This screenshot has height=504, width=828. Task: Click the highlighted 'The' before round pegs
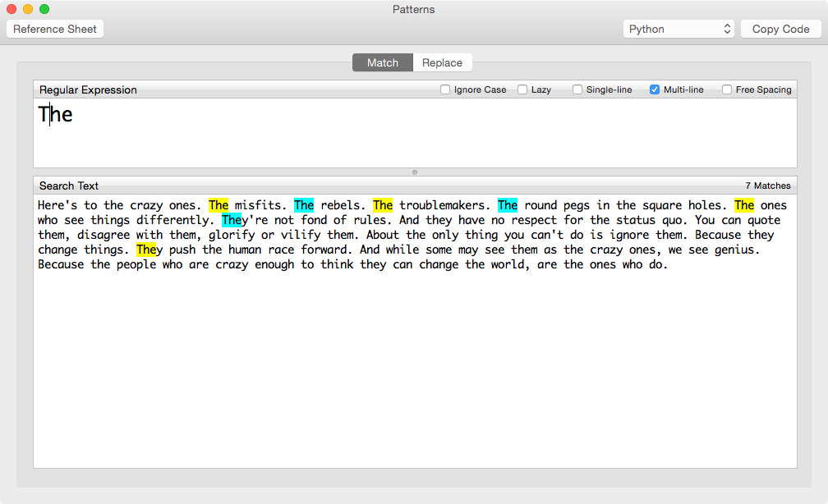(x=508, y=205)
